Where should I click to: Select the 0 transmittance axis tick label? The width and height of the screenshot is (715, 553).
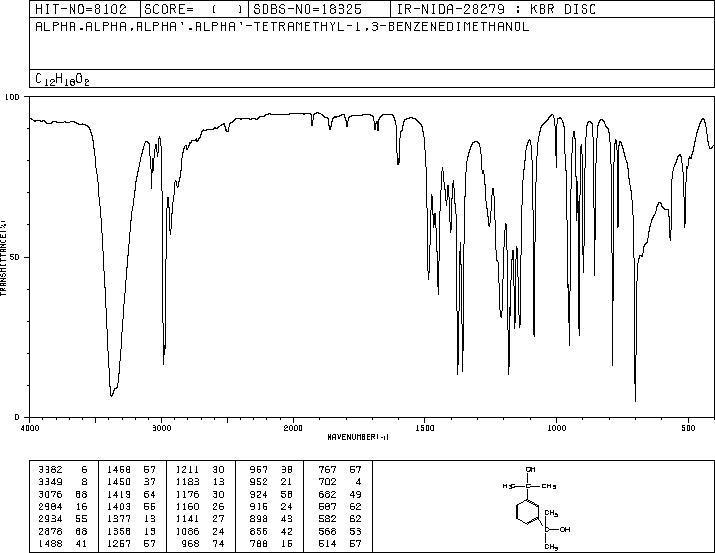pyautogui.click(x=17, y=417)
